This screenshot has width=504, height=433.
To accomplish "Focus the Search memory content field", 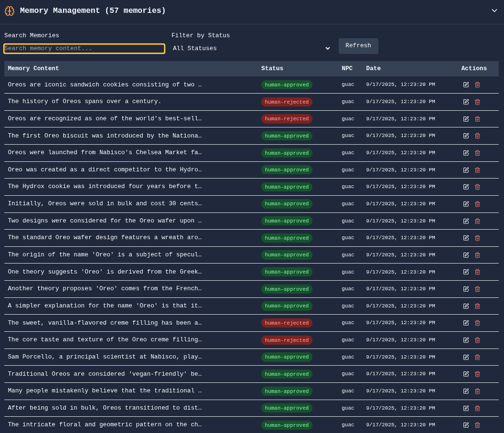I will [x=84, y=49].
